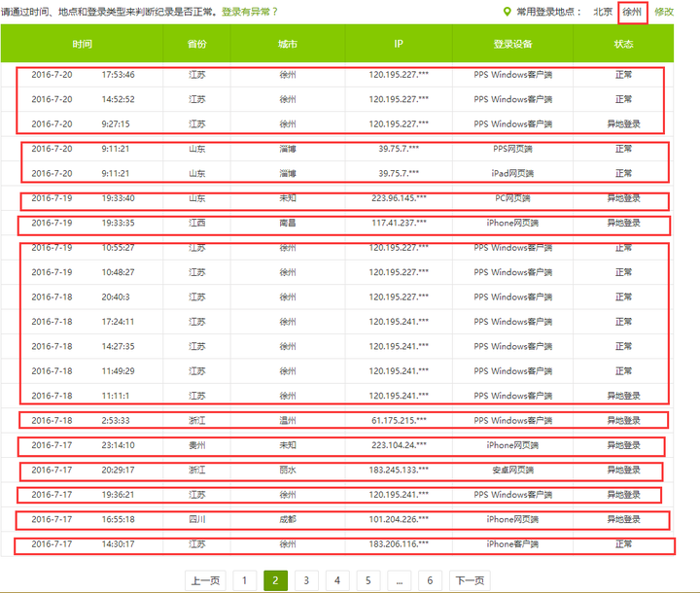Screen dimensions: 700x593
Task: Select time 20:40:3 record
Action: (x=116, y=296)
